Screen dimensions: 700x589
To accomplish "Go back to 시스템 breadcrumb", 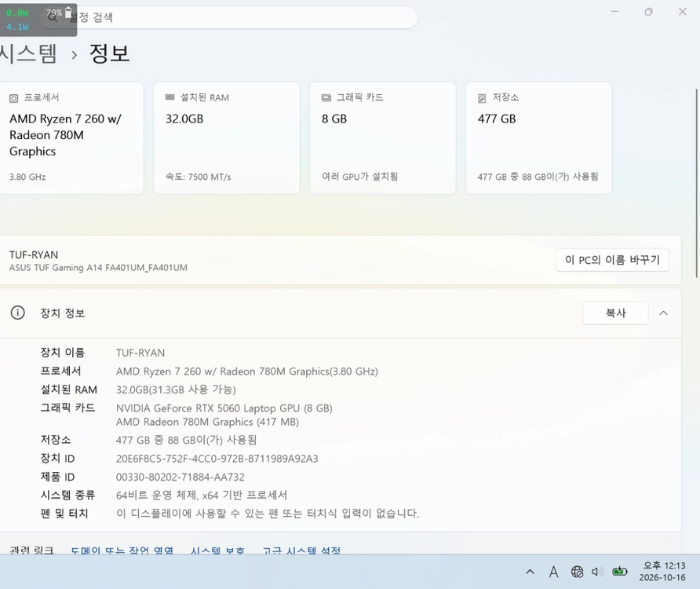I will pos(28,53).
